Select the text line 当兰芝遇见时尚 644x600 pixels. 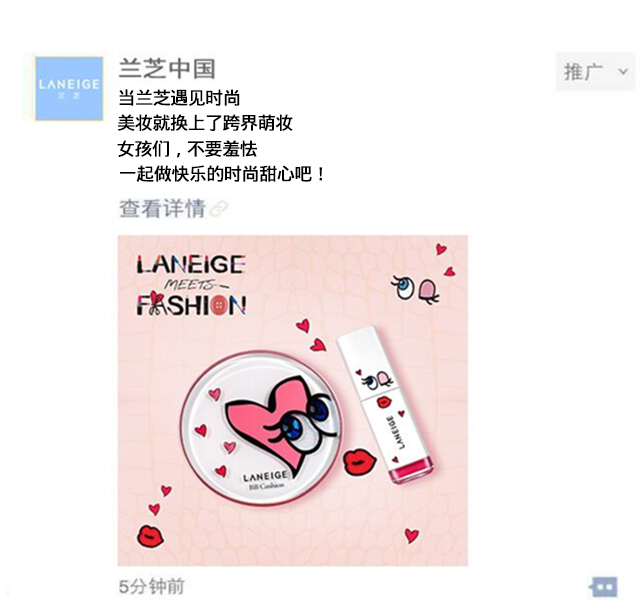click(x=179, y=98)
